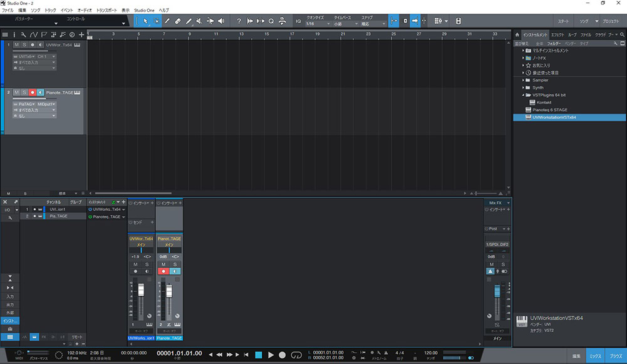Toggle loop playback in transport
The width and height of the screenshot is (627, 364).
[x=296, y=355]
